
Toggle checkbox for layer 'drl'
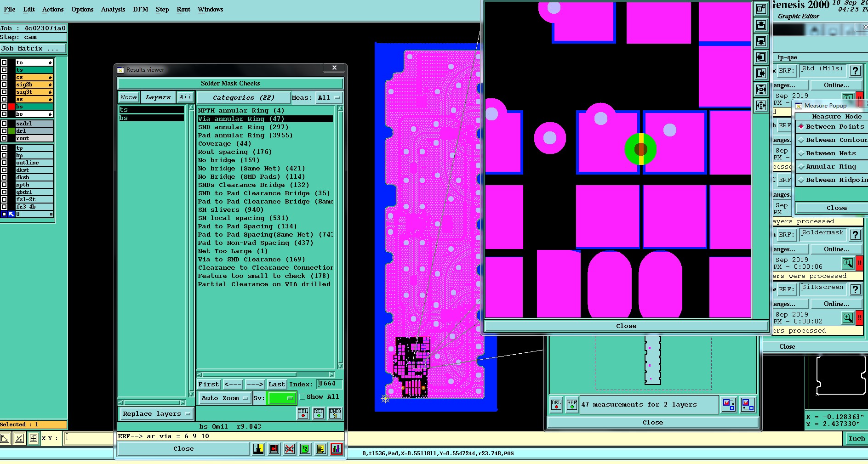click(4, 131)
